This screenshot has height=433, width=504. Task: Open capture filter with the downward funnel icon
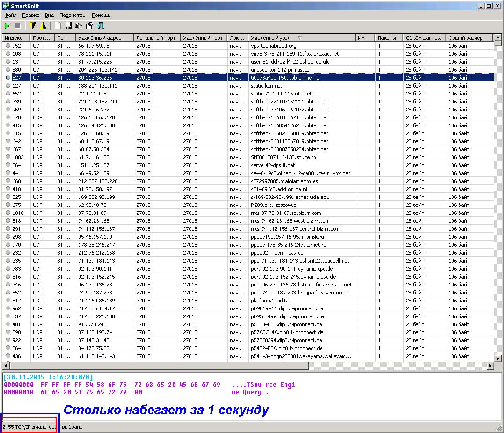(32, 26)
